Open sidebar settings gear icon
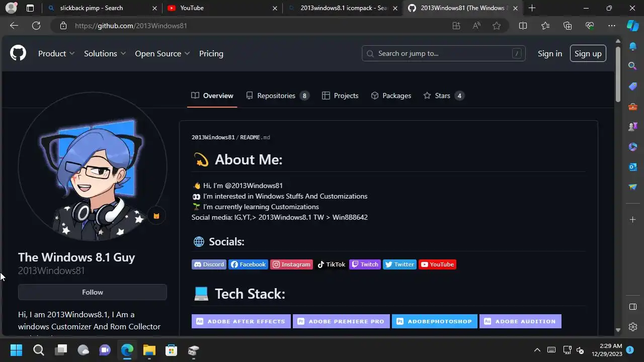The height and width of the screenshot is (362, 644). pos(633,327)
